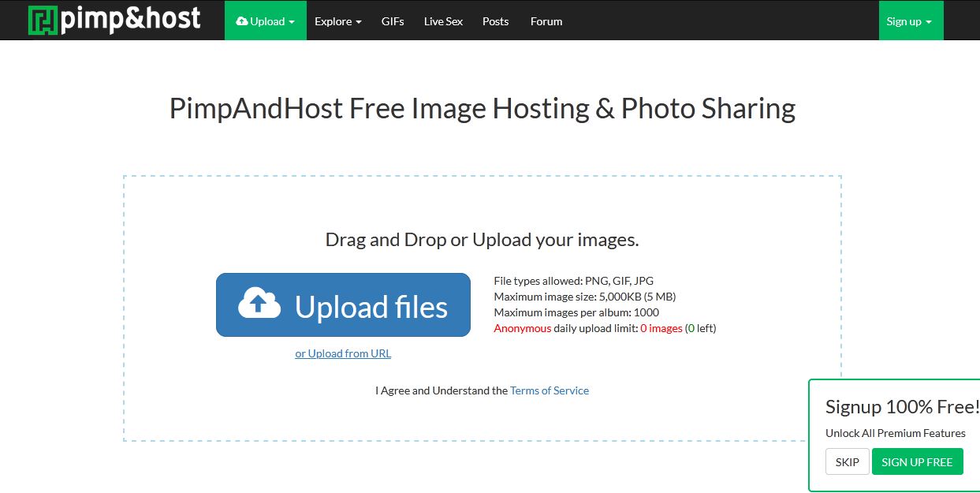Click 'Signup 100% Free!' popup heading
The height and width of the screenshot is (493, 980).
pos(902,407)
